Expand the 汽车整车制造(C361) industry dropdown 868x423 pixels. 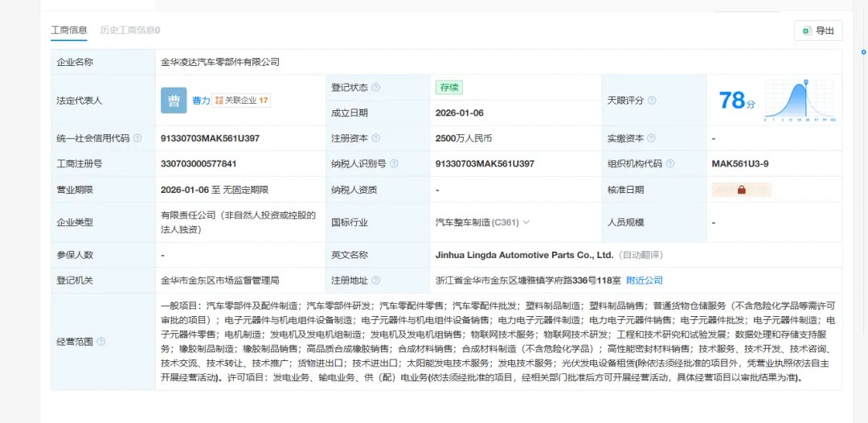[526, 223]
